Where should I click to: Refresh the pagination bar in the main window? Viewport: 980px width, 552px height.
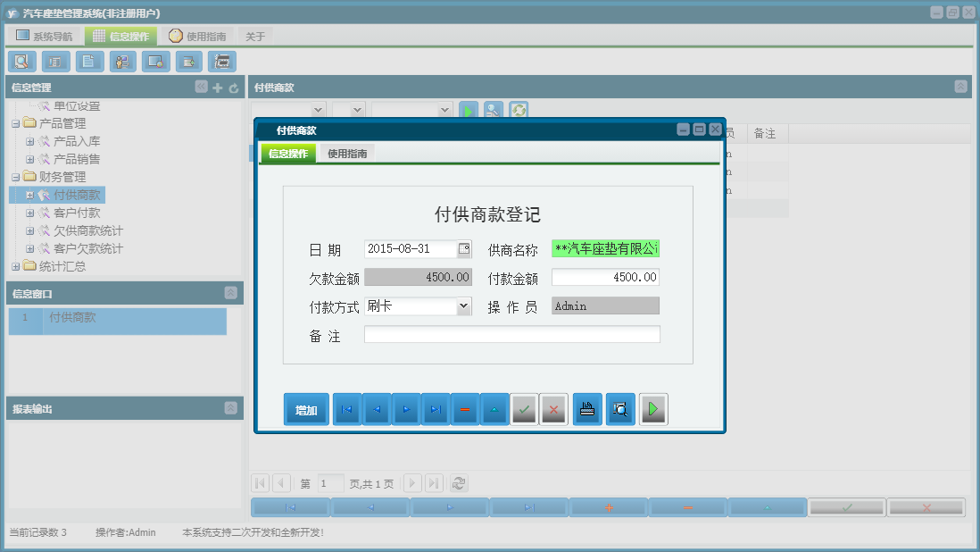coord(459,483)
